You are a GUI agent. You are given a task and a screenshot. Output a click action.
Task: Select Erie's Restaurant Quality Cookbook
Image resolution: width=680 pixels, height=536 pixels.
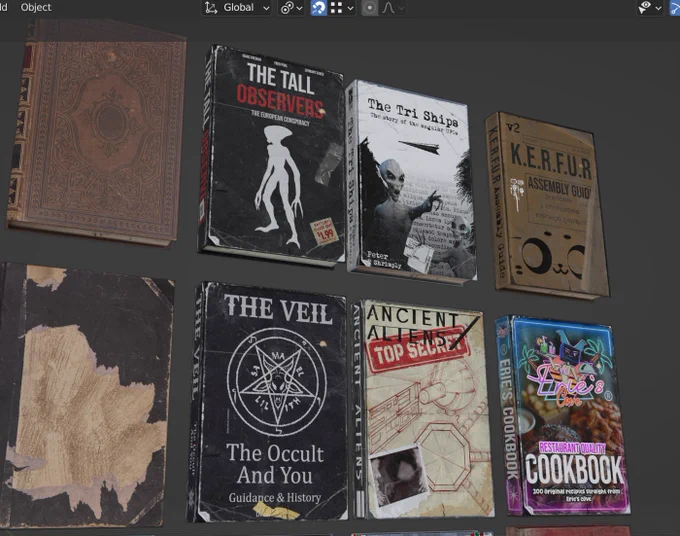(563, 416)
